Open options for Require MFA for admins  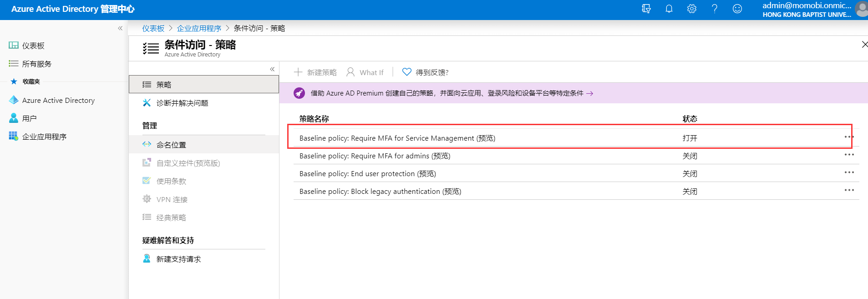[x=849, y=155]
